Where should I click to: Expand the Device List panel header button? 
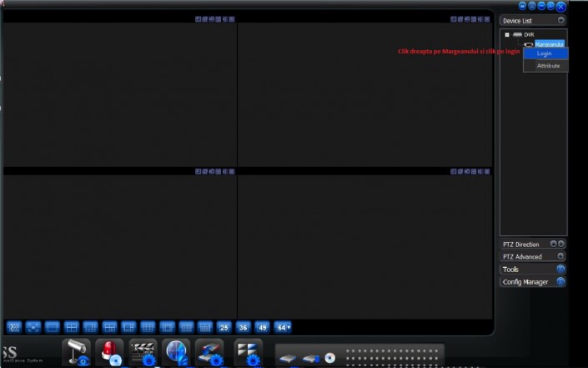[x=560, y=20]
